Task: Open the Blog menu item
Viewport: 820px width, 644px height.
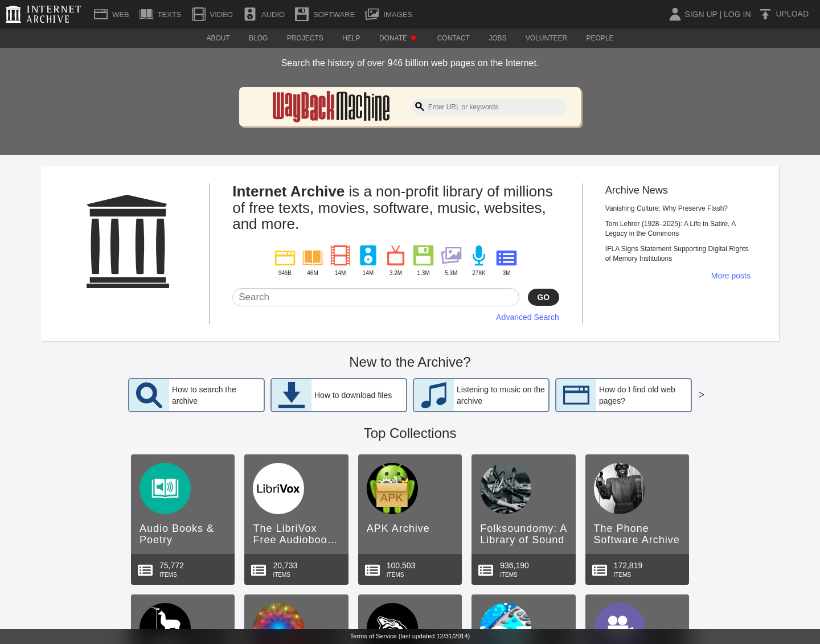Action: tap(258, 38)
